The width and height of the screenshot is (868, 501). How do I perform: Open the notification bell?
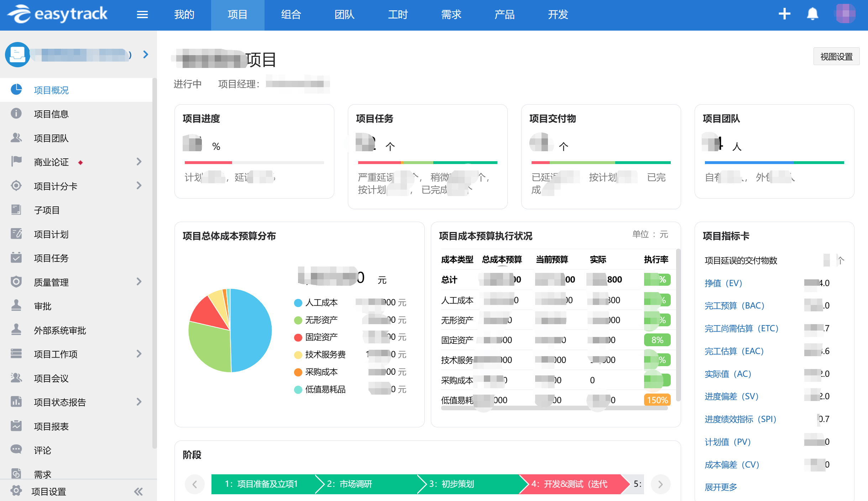(x=812, y=14)
